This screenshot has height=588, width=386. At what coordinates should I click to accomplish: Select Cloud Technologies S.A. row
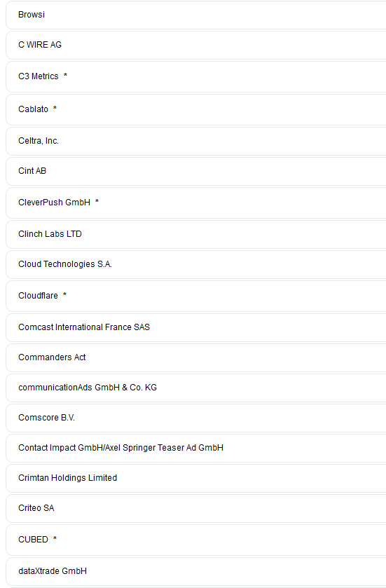pyautogui.click(x=196, y=264)
